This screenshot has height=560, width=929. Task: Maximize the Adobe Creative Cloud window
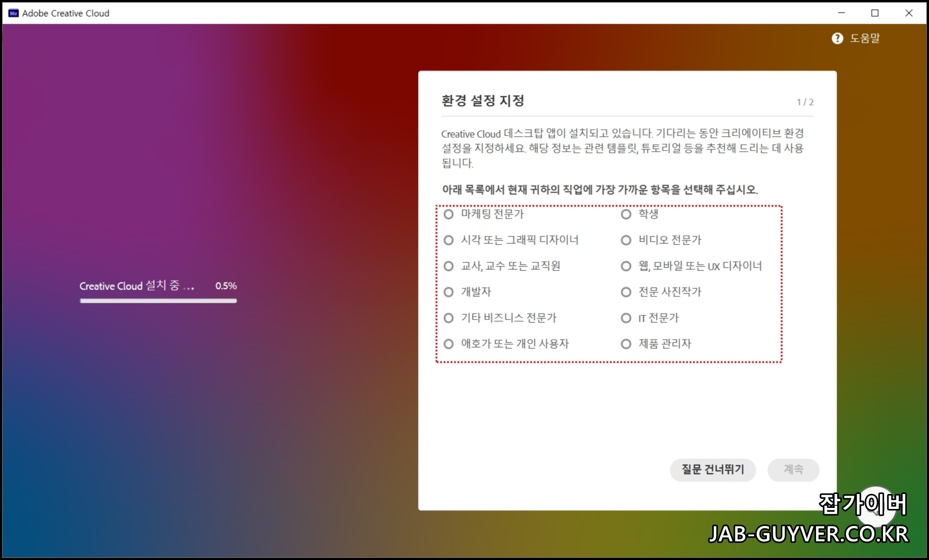tap(875, 13)
